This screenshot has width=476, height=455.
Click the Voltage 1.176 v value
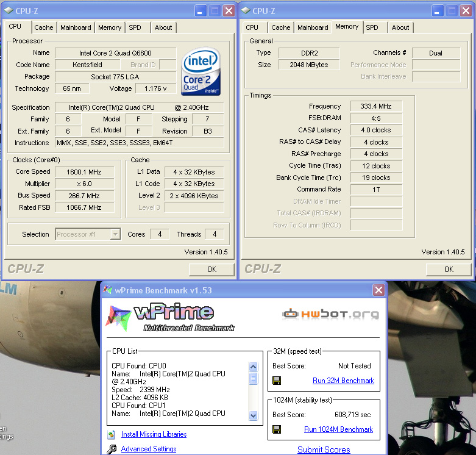pos(155,88)
